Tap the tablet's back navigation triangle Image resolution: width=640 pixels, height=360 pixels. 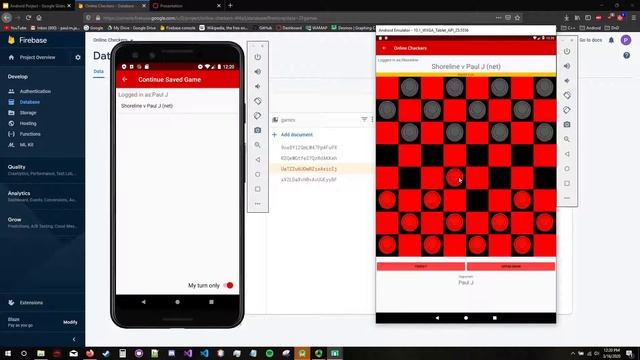[x=437, y=318]
